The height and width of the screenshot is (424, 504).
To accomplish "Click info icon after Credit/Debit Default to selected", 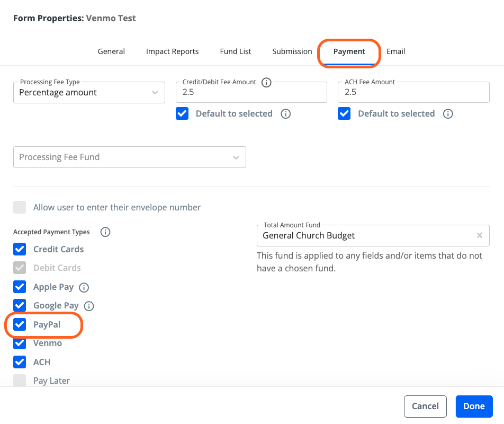I will [285, 114].
